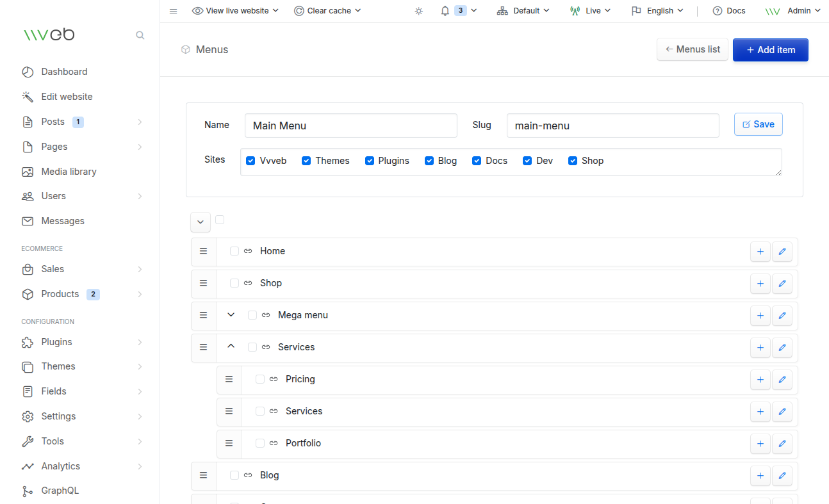Toggle the hamburger sidebar collapse icon

pyautogui.click(x=173, y=11)
